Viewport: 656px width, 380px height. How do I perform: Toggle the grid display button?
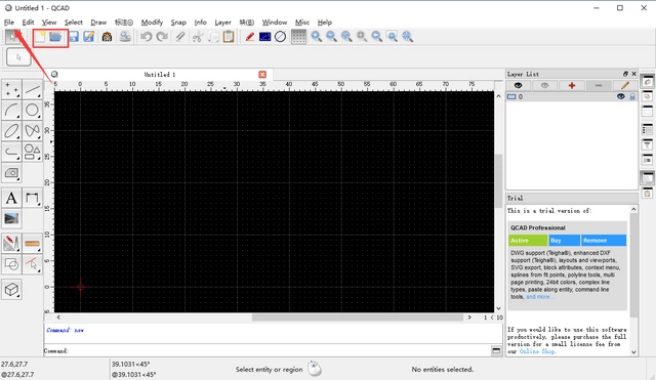(x=298, y=37)
